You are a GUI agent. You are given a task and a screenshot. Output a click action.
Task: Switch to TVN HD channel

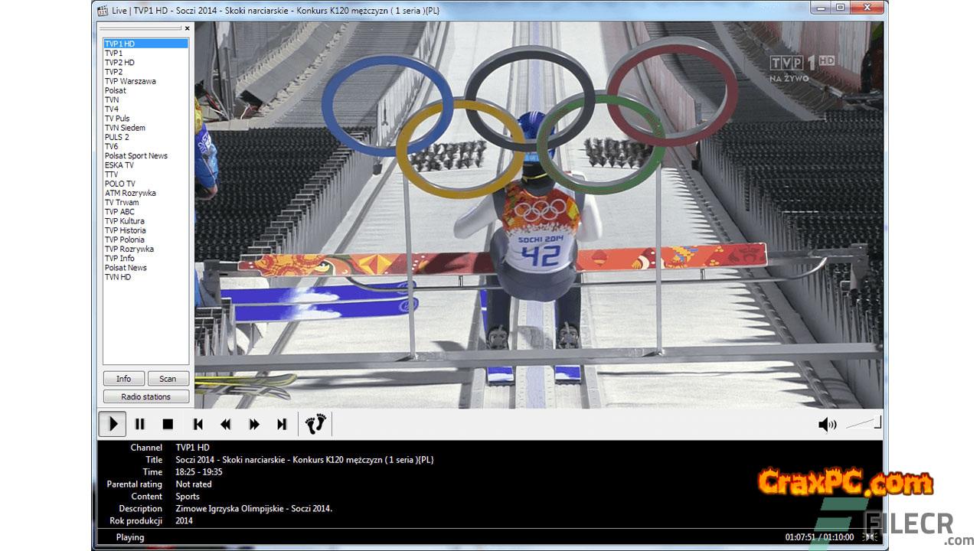[118, 277]
